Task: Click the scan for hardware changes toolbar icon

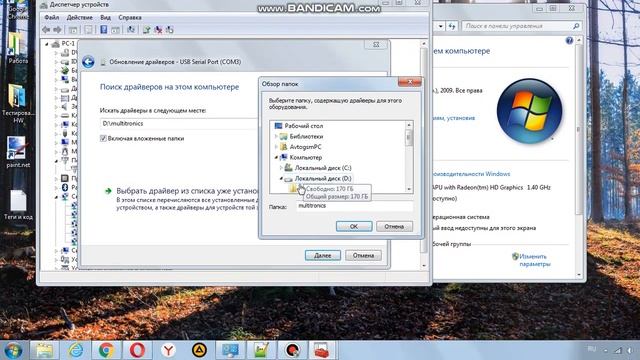Action: click(x=131, y=30)
